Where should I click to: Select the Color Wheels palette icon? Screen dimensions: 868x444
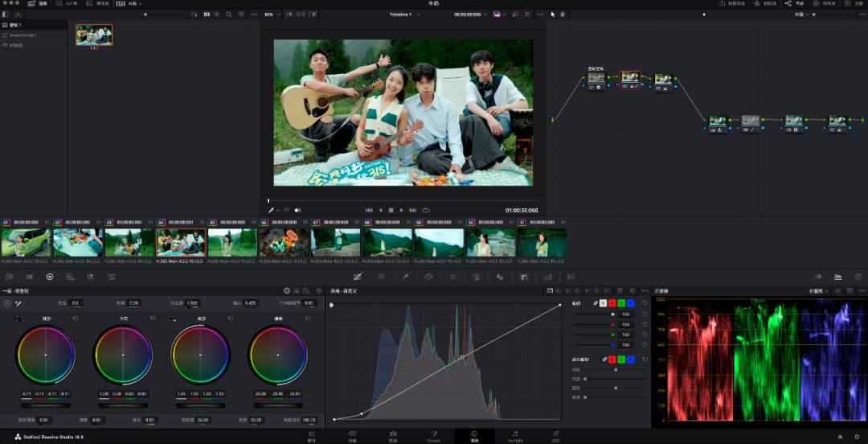pyautogui.click(x=49, y=277)
